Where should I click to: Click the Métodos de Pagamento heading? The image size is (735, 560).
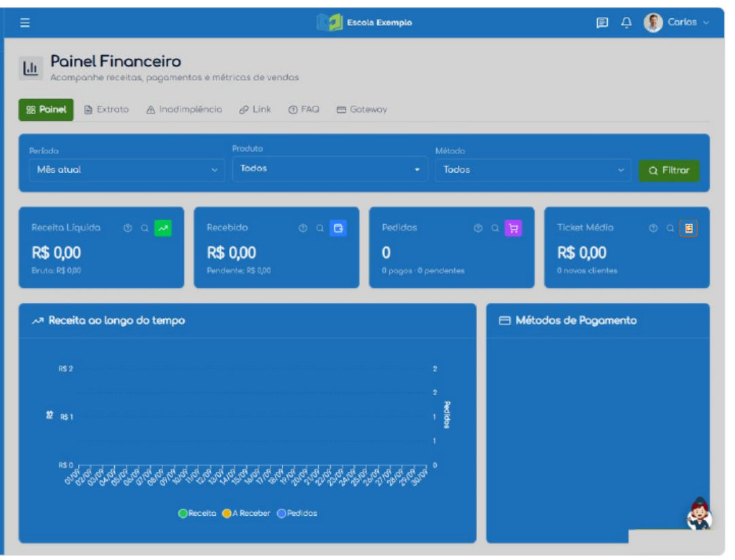(576, 321)
